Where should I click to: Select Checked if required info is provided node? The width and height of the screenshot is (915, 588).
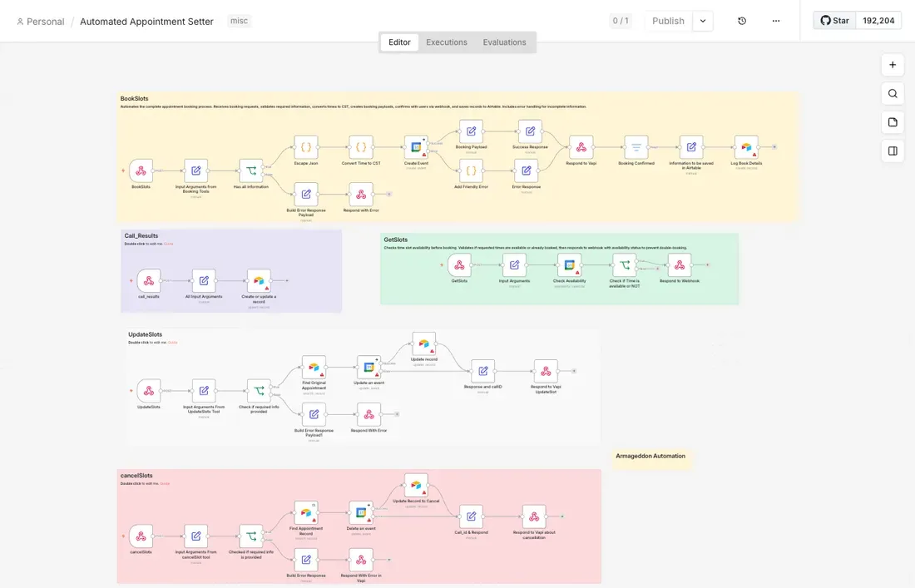pos(251,536)
